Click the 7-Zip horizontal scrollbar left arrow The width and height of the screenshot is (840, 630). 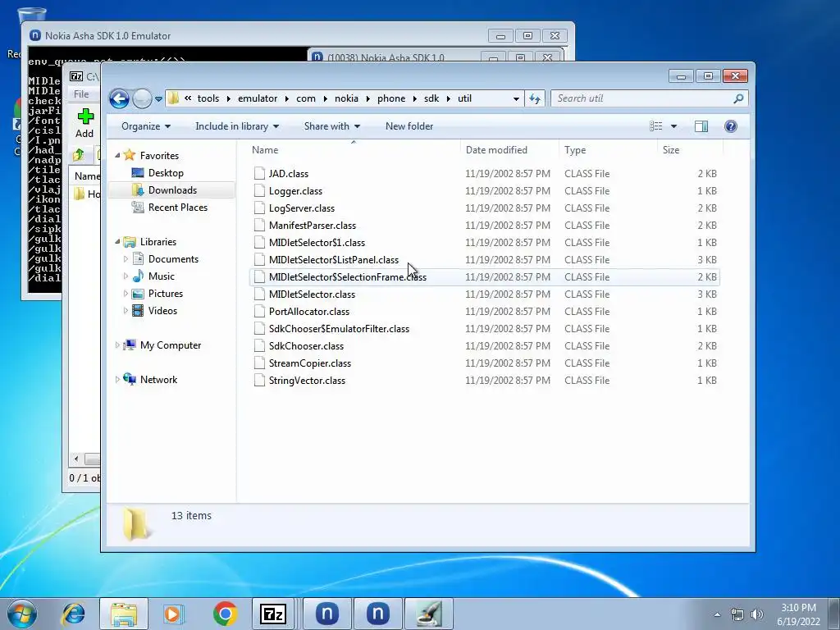coord(76,459)
